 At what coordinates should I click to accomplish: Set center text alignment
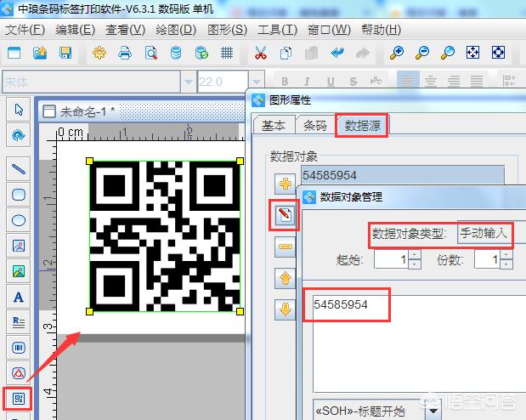tap(431, 81)
